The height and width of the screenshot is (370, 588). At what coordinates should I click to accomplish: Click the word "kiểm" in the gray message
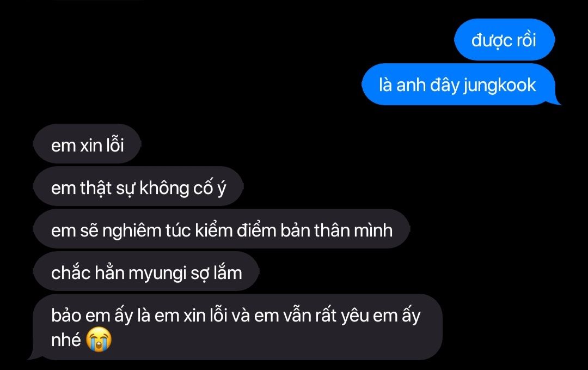214,230
